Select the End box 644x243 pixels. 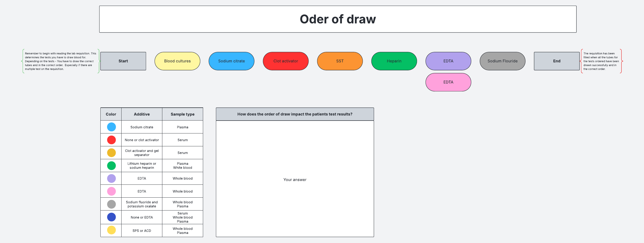pyautogui.click(x=557, y=61)
